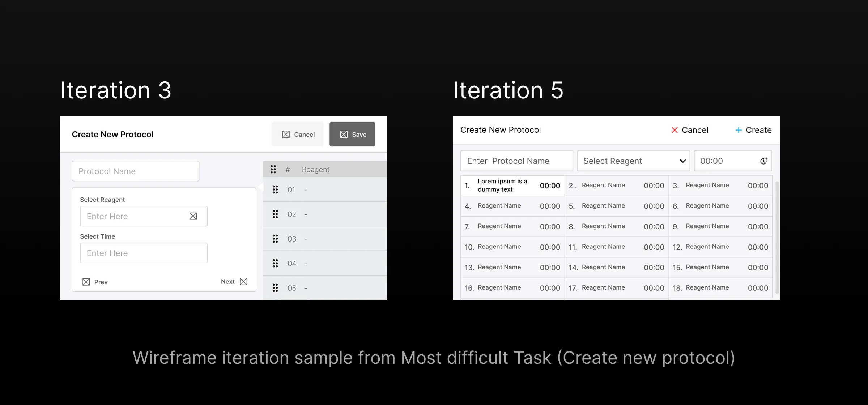Select reagent cell number 13
This screenshot has height=405, width=868.
coord(512,268)
